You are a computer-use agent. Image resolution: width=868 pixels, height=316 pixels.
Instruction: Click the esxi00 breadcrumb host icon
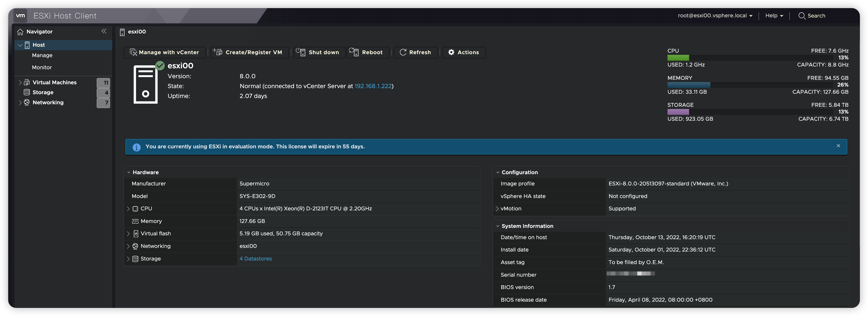pyautogui.click(x=122, y=32)
